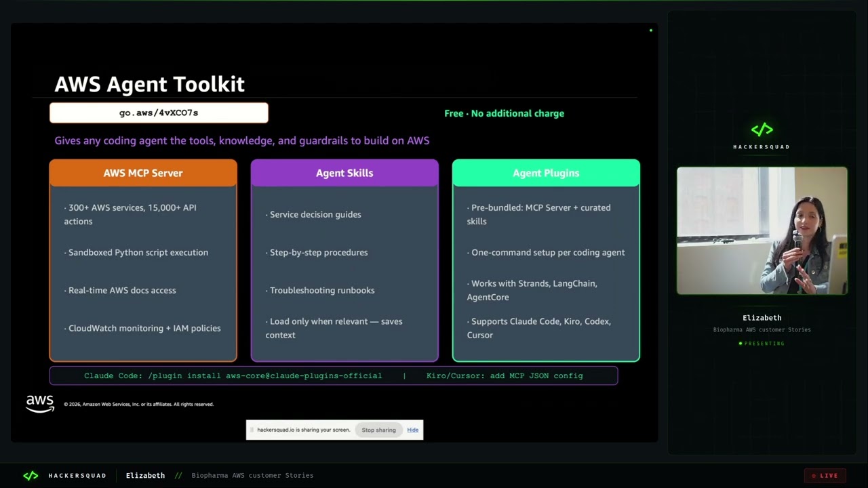The image size is (868, 488).
Task: Click "Pre-bundled: MCP Server + curated skills"
Action: (538, 214)
